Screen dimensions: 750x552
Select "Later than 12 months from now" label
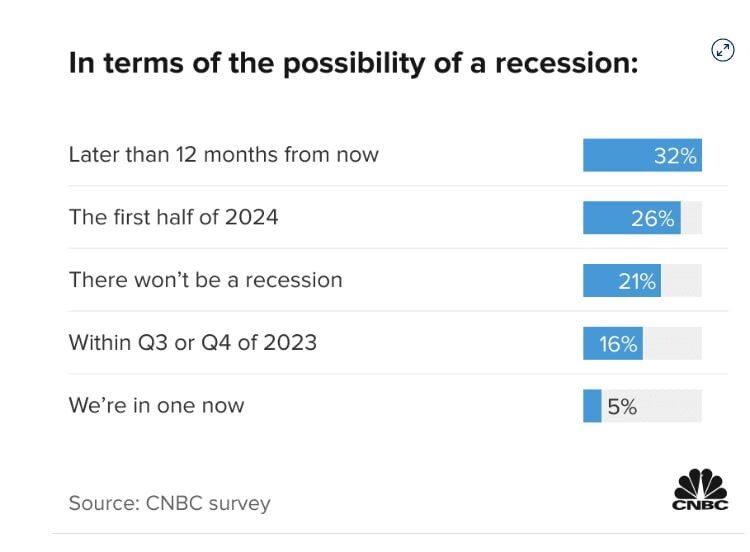223,155
